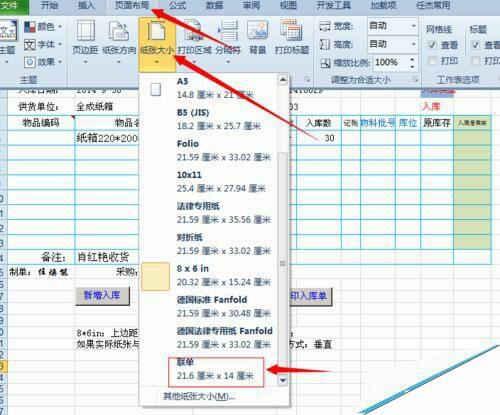
Task: Toggle 标题 查看 checkbox
Action: click(x=476, y=45)
